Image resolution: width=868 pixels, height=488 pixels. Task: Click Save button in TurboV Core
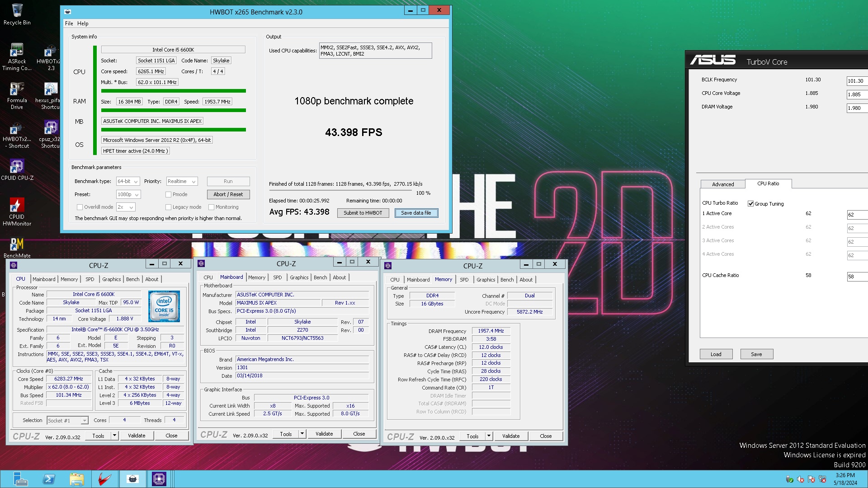coord(756,354)
